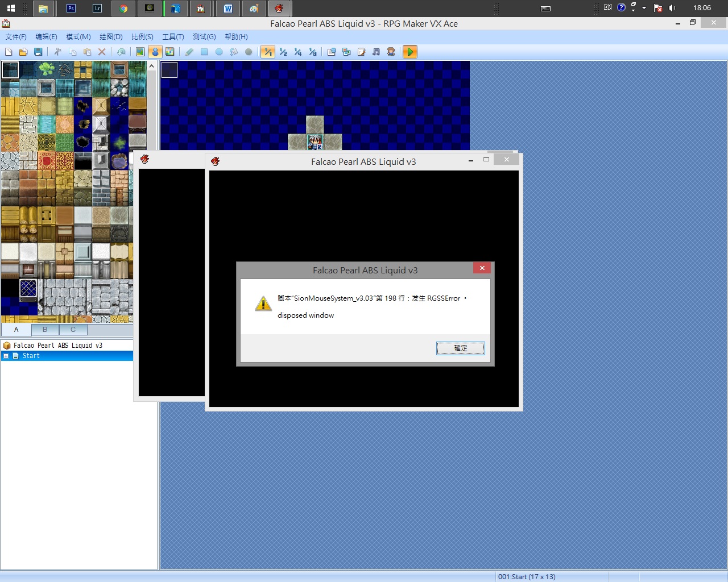This screenshot has width=728, height=582.
Task: Show hidden system tray icons arrow
Action: tap(644, 8)
